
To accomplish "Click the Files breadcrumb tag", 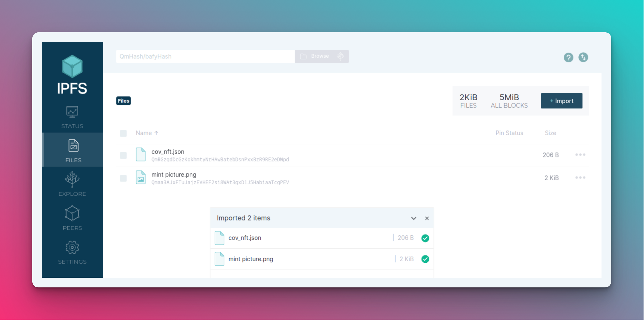I will pyautogui.click(x=123, y=101).
